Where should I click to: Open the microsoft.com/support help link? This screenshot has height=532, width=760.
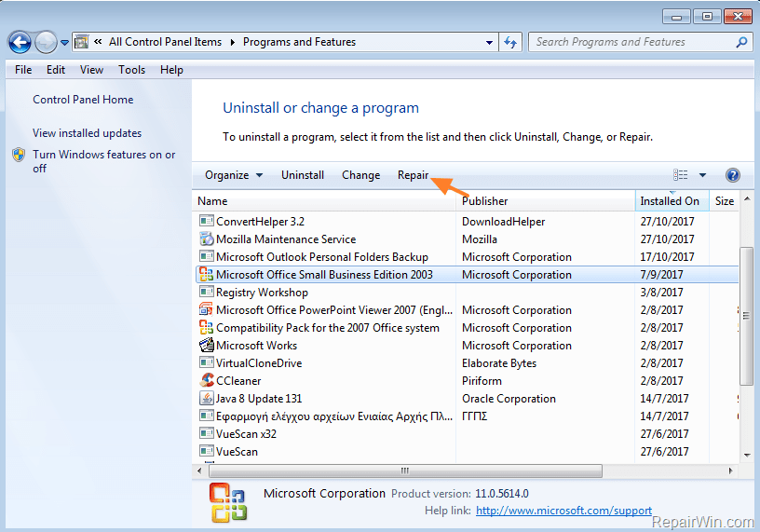[x=563, y=511]
